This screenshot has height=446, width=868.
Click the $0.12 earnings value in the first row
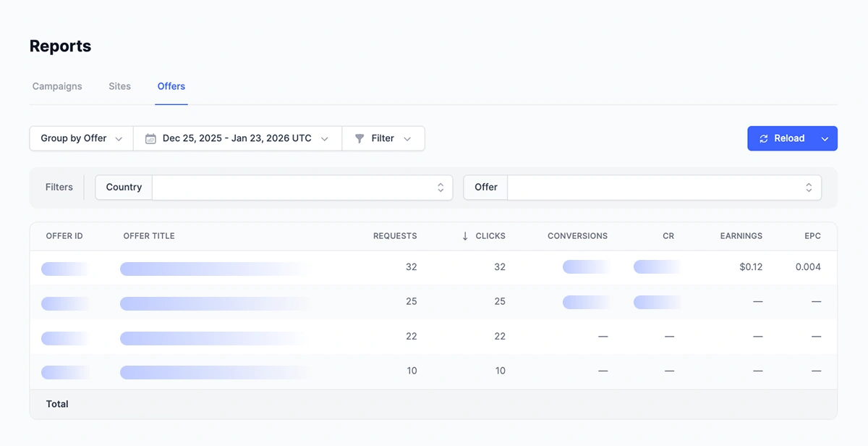pyautogui.click(x=752, y=266)
